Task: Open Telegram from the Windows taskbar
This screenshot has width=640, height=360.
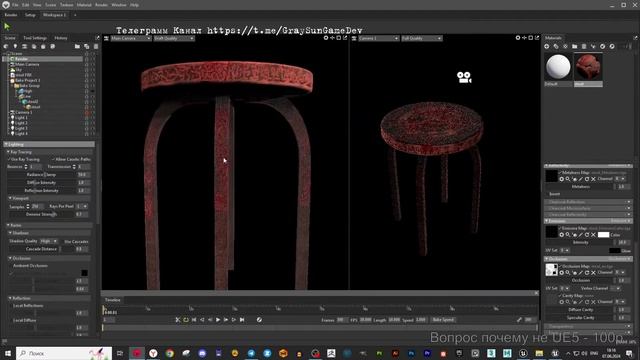Action: point(251,353)
